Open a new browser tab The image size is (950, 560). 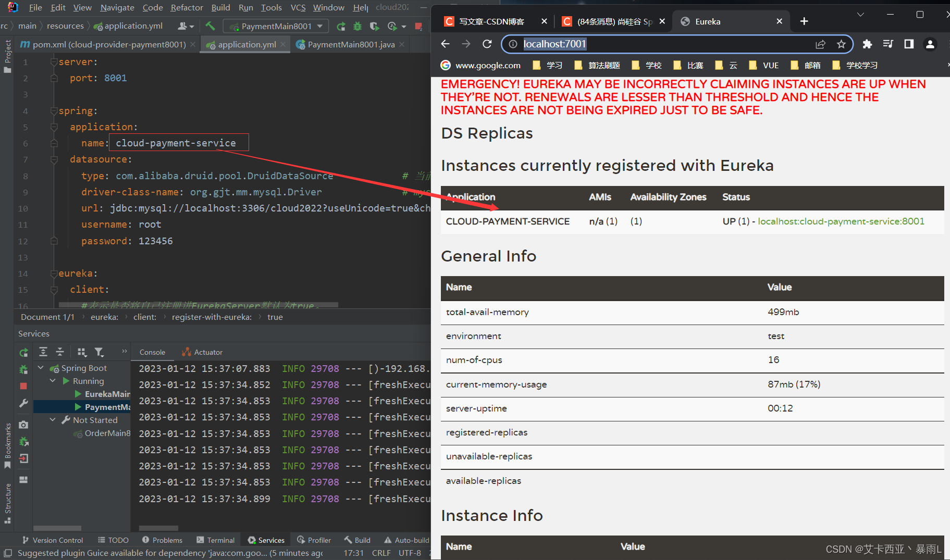(x=804, y=21)
